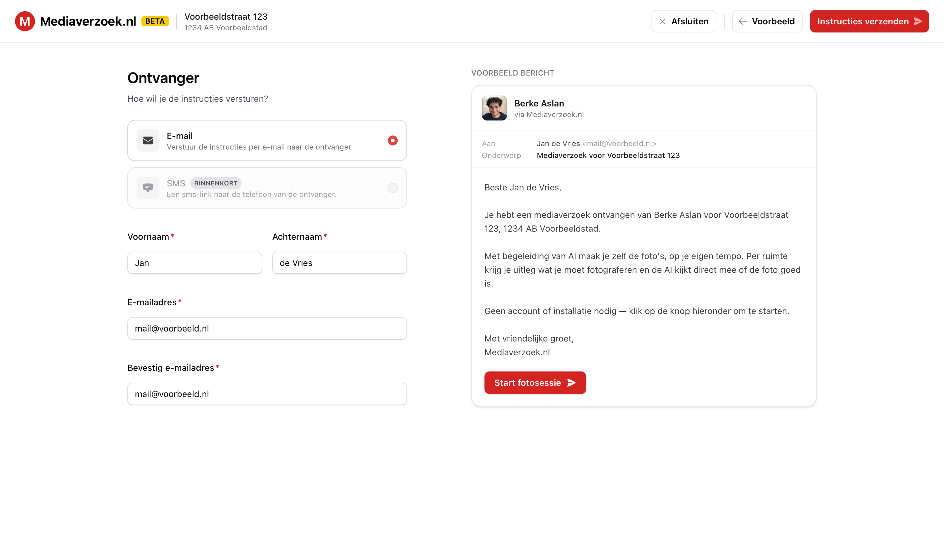Select the SMS radio button

[x=392, y=188]
